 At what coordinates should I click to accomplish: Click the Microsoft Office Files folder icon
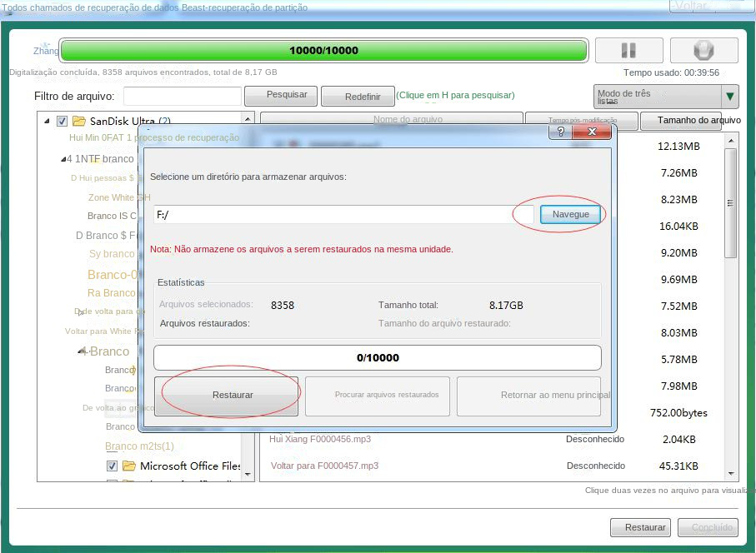click(130, 466)
